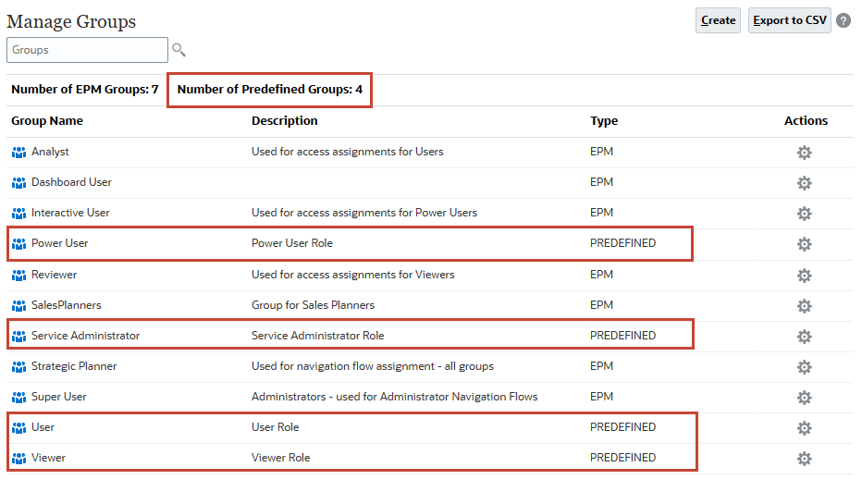Select the Interactive User group row
This screenshot has height=504, width=862.
tap(70, 213)
